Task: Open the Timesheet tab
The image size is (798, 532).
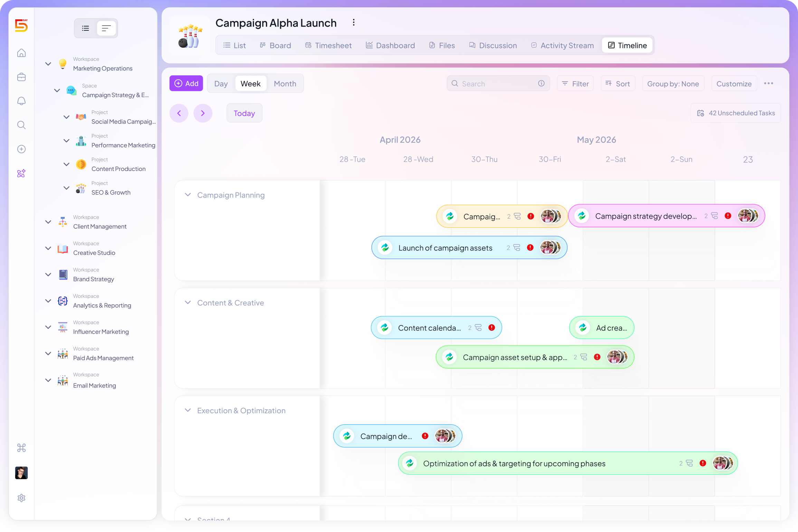Action: [x=328, y=45]
